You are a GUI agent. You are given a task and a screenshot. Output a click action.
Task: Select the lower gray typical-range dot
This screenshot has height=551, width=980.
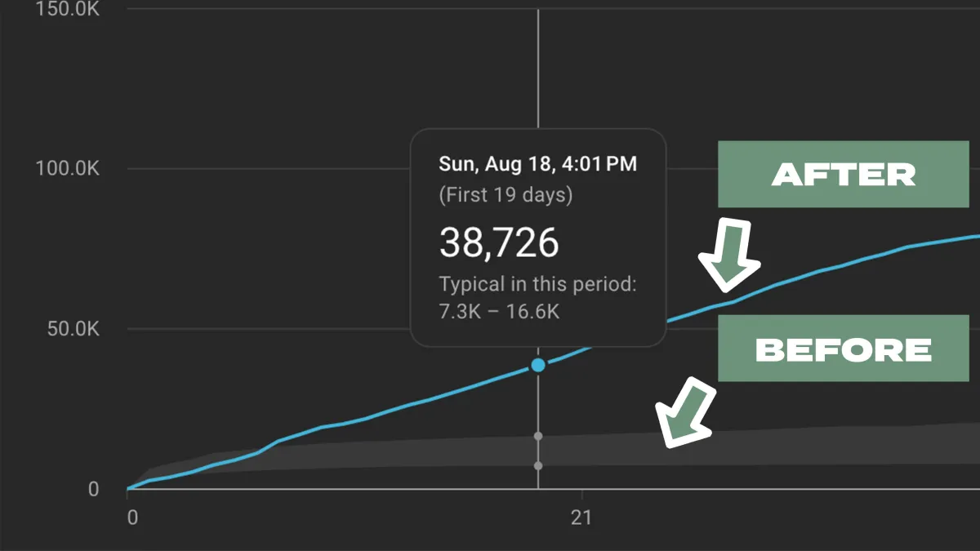pos(537,466)
